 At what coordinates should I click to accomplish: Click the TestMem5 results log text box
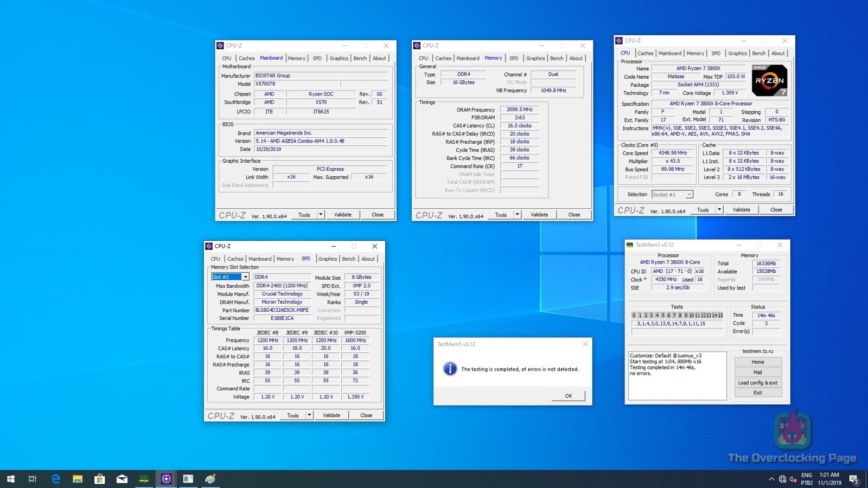click(677, 375)
